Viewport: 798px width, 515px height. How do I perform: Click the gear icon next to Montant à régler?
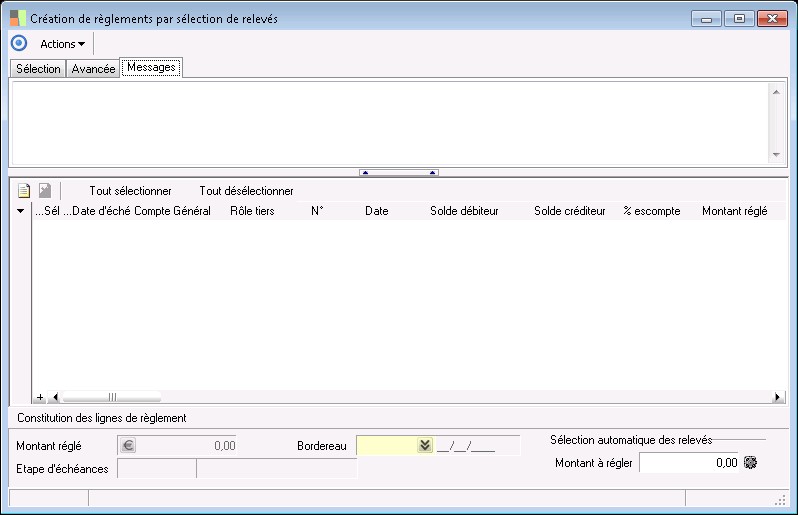[x=751, y=462]
